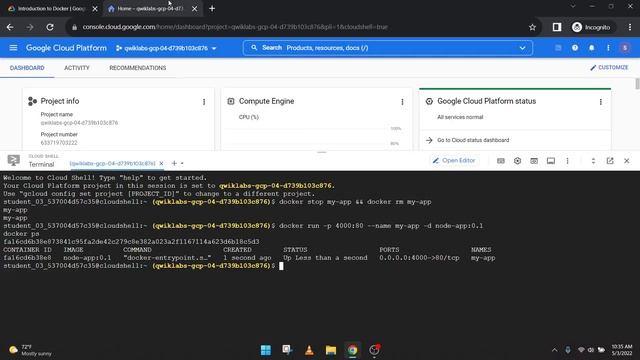Expand the search bar dropdown chevron
The height and width of the screenshot is (360, 640).
tap(522, 48)
